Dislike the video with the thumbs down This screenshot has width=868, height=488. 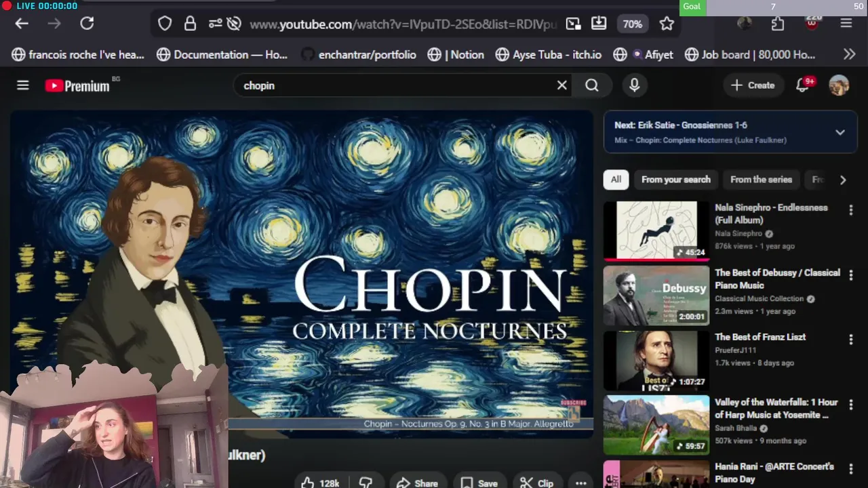[x=366, y=483]
